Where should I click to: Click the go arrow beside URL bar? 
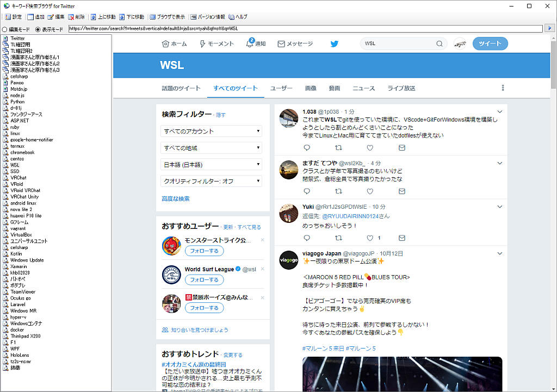[549, 28]
